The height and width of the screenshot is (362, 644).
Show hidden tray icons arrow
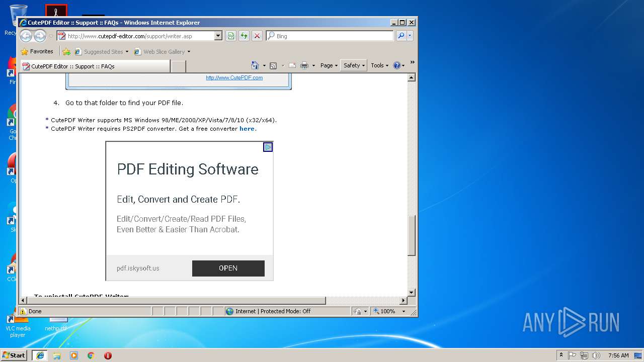pos(561,355)
